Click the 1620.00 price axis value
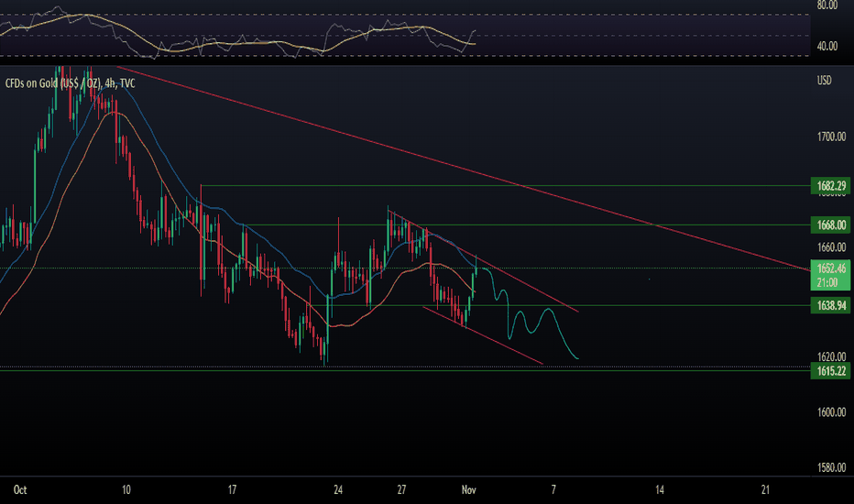 [831, 356]
